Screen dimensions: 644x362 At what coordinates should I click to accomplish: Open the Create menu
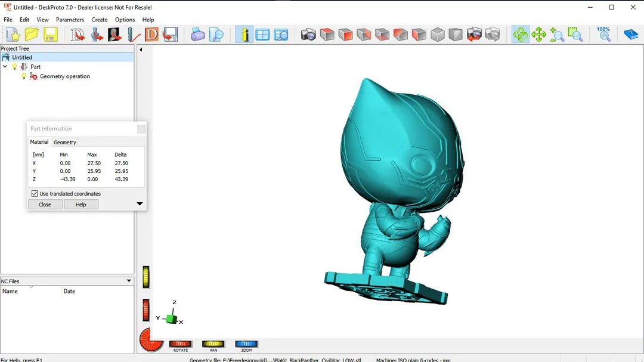tap(100, 20)
